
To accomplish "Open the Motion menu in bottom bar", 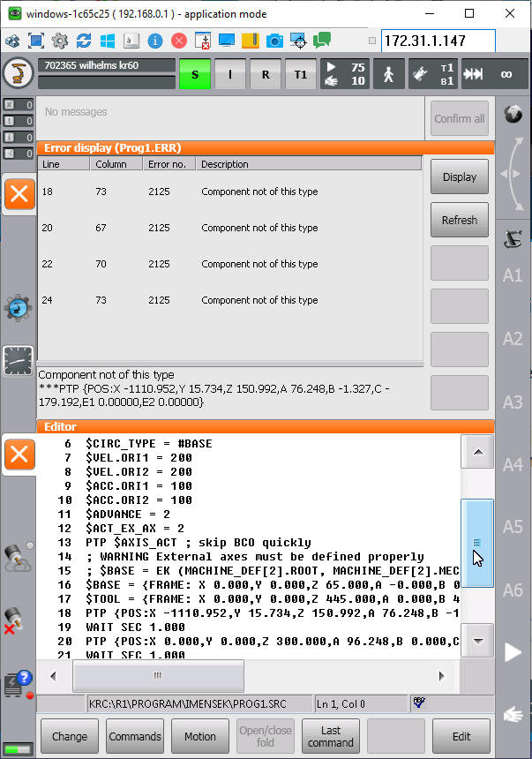I will [200, 736].
